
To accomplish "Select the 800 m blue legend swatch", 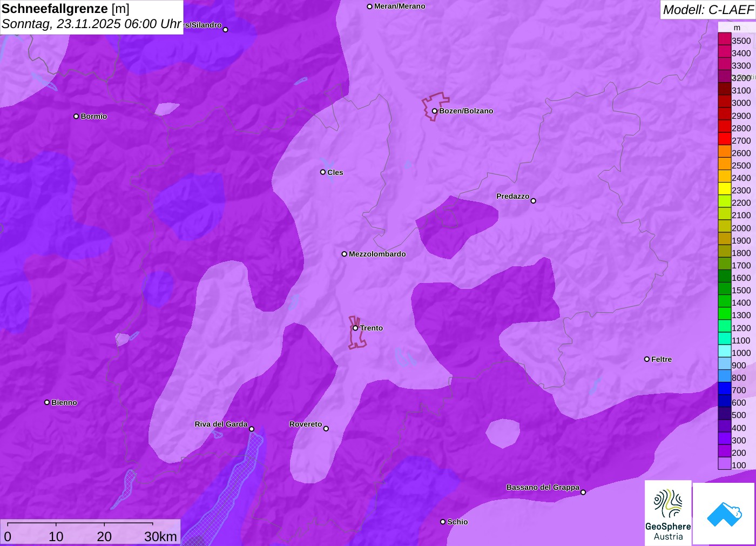I will 724,376.
